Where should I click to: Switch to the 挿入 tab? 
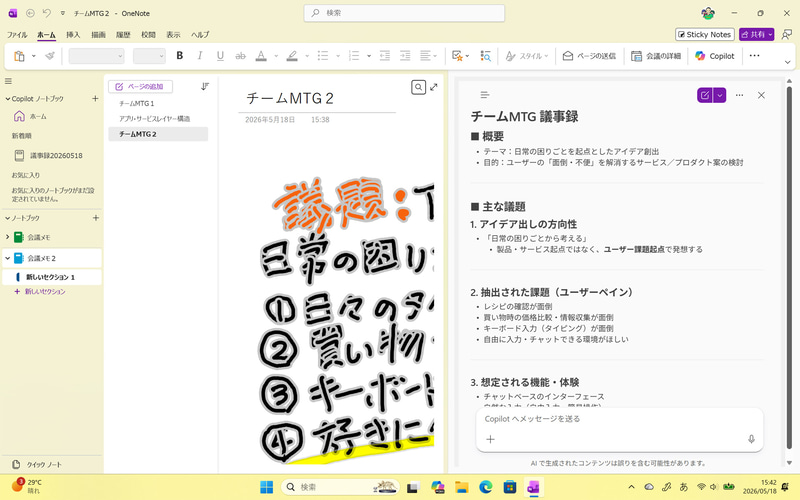[73, 35]
